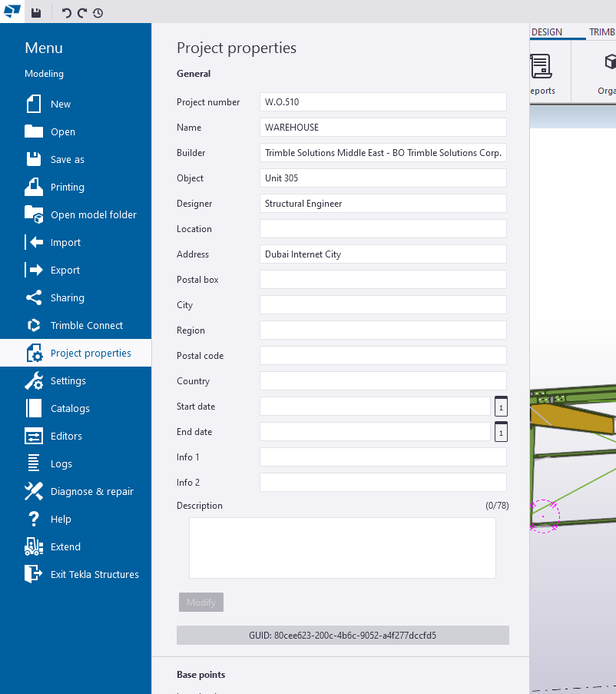Click the Open folder icon
Screen dimensions: 616x694
pyautogui.click(x=34, y=131)
